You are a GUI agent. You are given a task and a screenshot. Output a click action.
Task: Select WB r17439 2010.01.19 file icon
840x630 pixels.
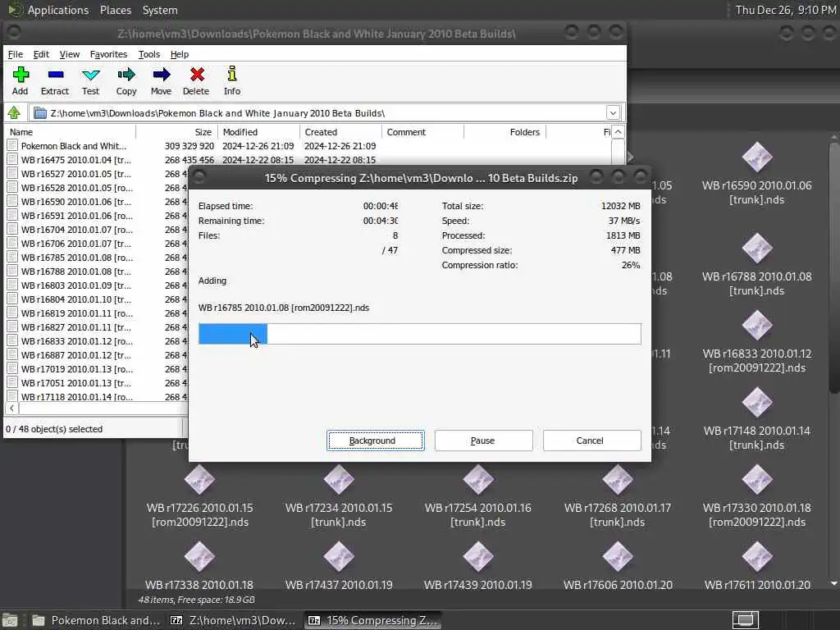478,557
